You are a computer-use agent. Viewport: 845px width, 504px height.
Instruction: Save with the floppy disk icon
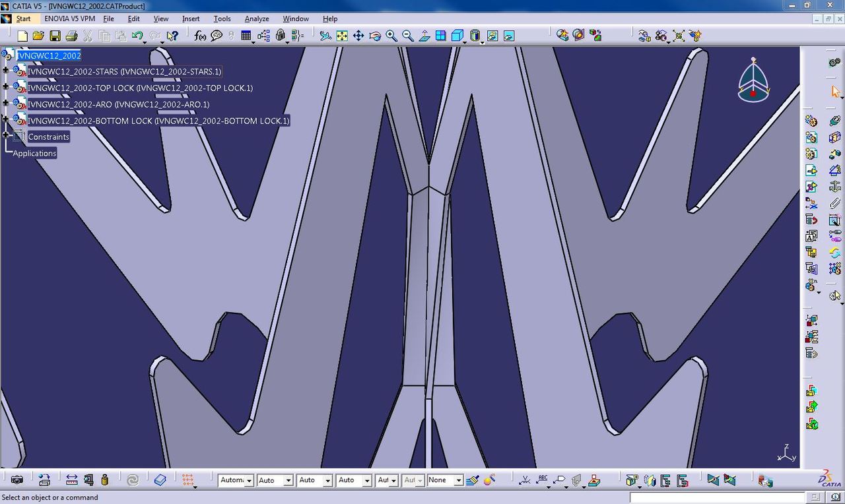click(55, 36)
